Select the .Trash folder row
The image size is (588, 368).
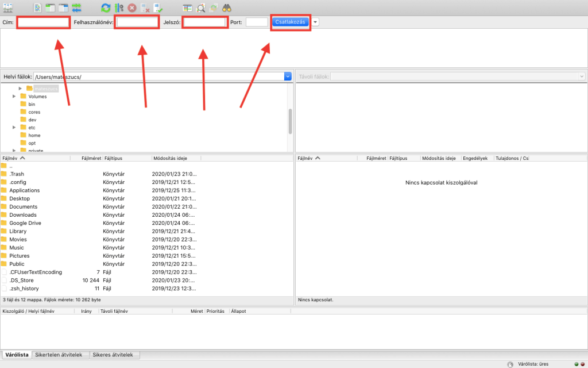(147, 174)
